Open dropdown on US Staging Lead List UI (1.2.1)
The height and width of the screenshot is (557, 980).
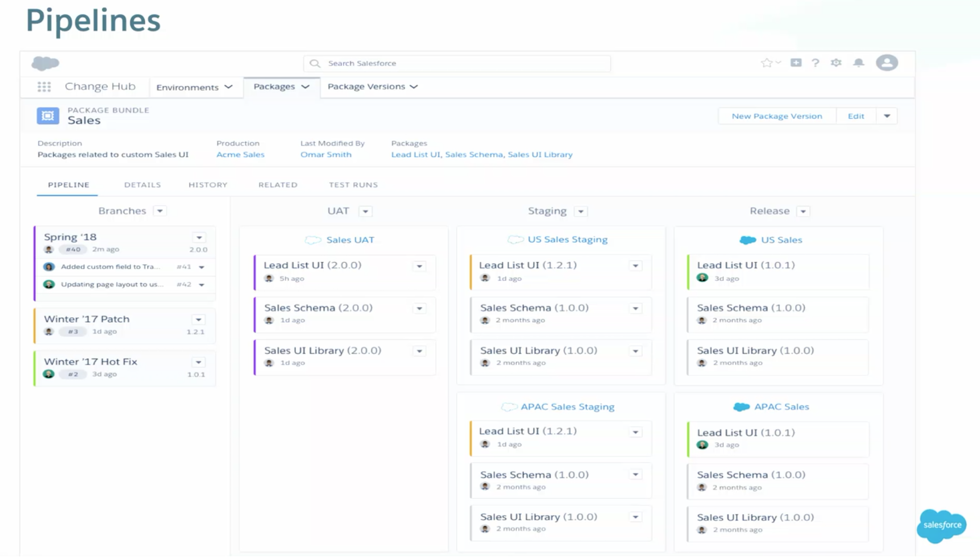tap(636, 265)
